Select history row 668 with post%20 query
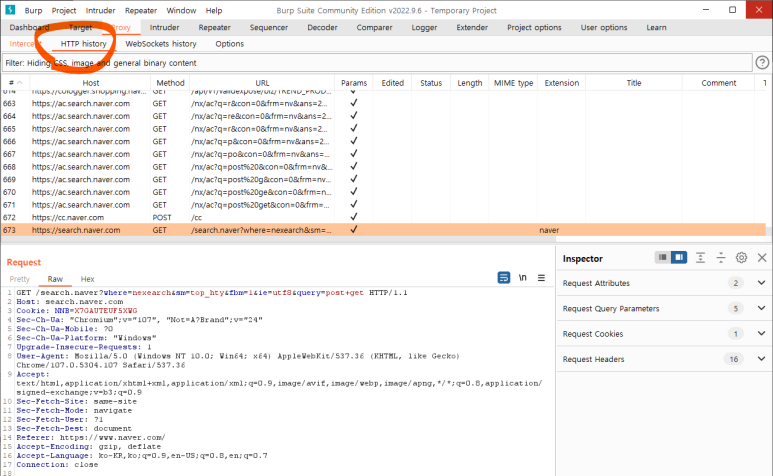The height and width of the screenshot is (476, 773). tap(384, 167)
